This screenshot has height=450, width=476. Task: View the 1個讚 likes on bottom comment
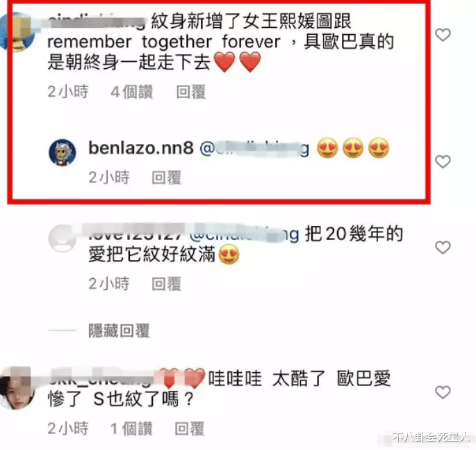pyautogui.click(x=131, y=428)
